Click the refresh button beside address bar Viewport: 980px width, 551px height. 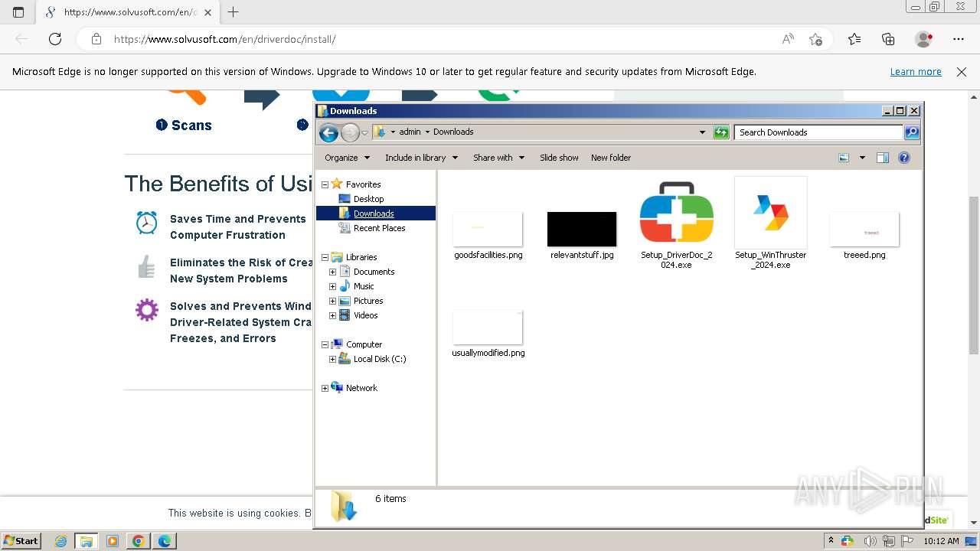(x=721, y=132)
